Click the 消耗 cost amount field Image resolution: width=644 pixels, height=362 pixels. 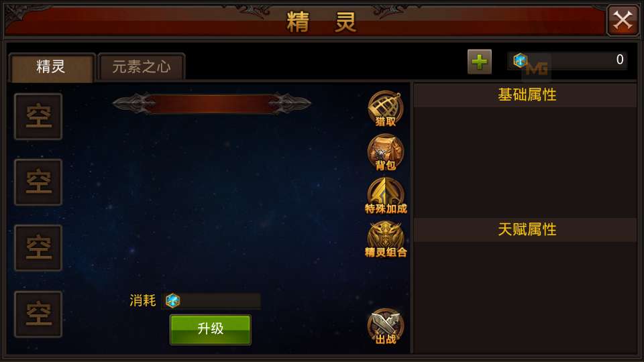(211, 301)
